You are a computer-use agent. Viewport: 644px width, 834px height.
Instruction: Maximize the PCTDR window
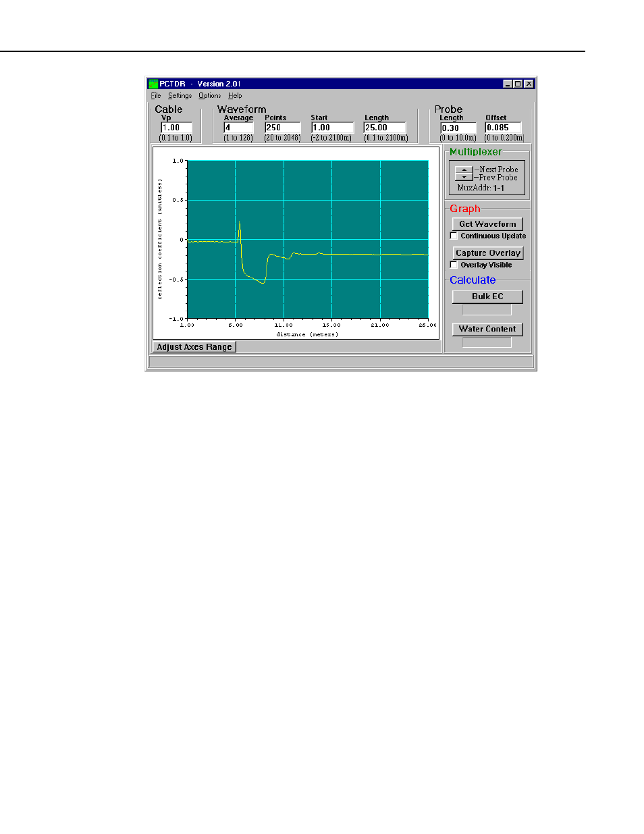(x=518, y=84)
